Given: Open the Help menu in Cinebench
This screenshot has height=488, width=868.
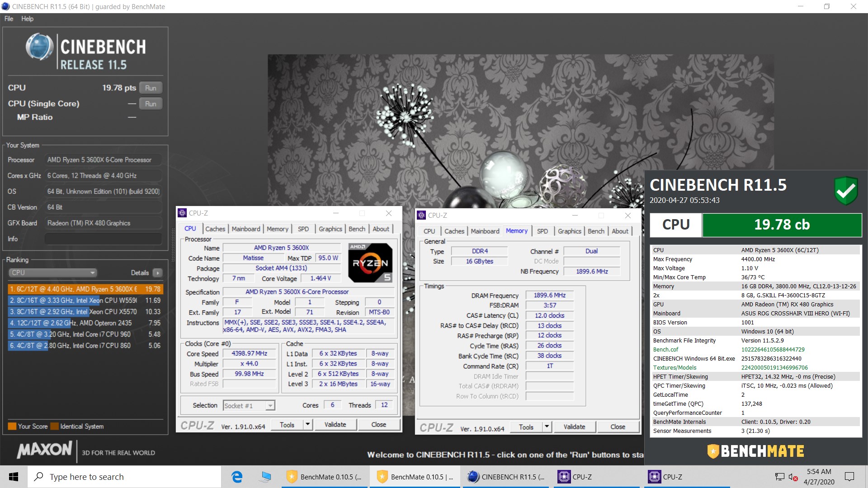Looking at the screenshot, I should point(27,19).
